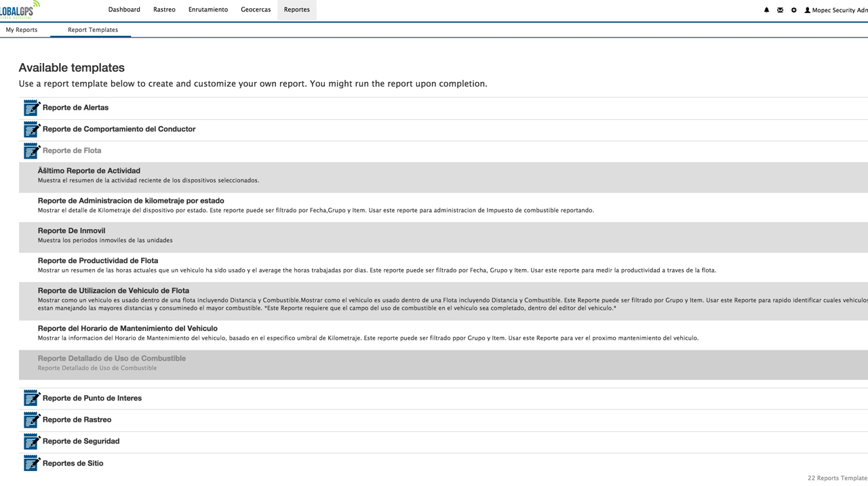Choose Reporte Detallado de Uso de Combustible
This screenshot has width=868, height=486.
[111, 359]
